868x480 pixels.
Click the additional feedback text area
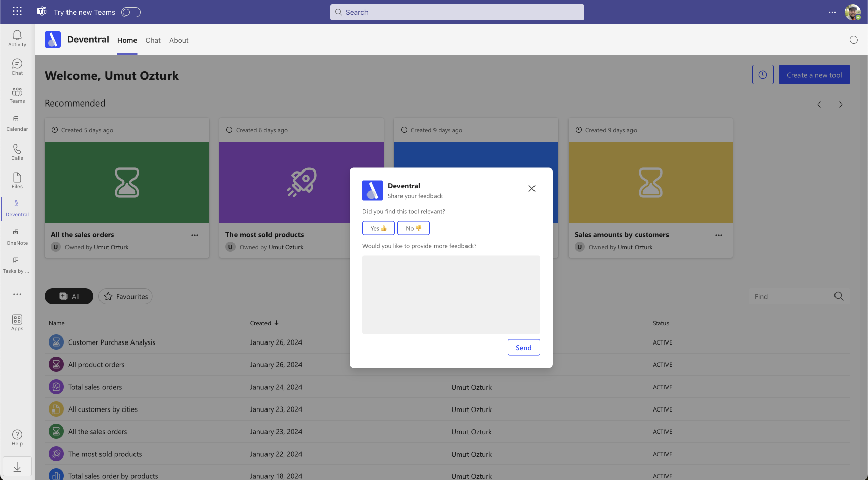[x=451, y=294]
